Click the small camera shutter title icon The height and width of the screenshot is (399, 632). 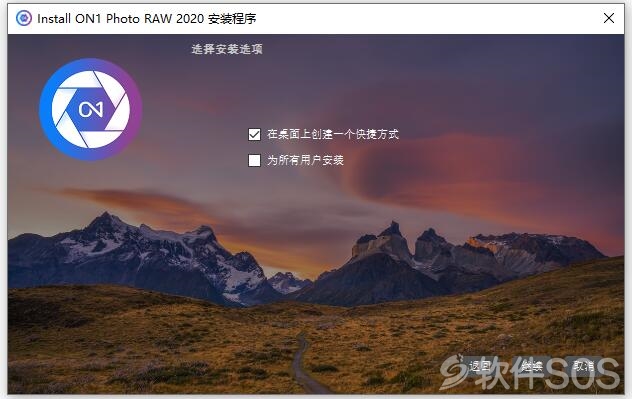24,18
